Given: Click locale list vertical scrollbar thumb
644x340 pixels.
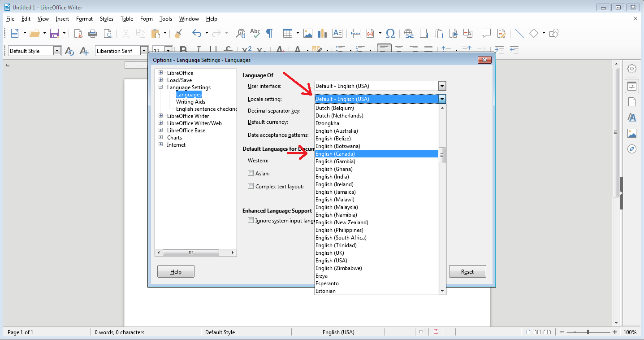Looking at the screenshot, I should tap(442, 155).
